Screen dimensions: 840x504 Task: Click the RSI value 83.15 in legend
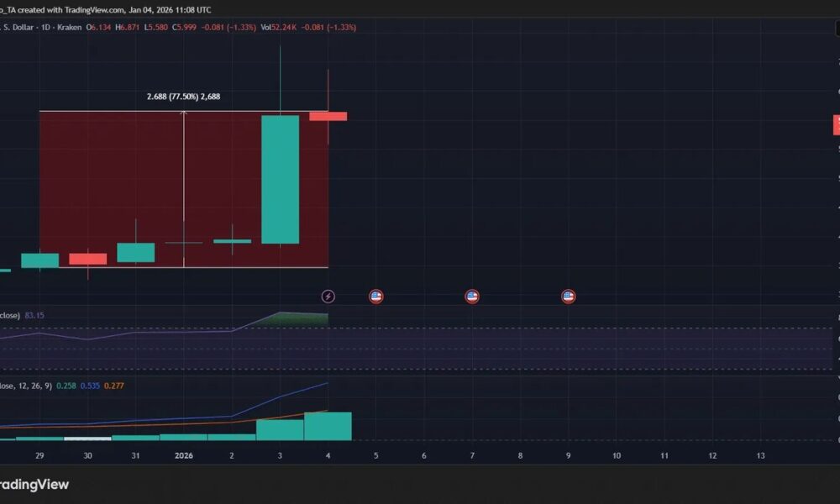click(x=35, y=315)
